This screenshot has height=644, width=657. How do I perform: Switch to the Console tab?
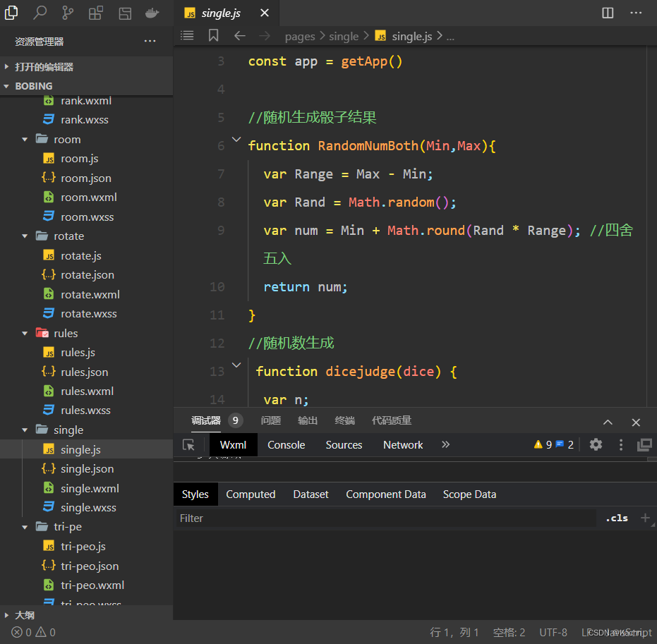[286, 445]
